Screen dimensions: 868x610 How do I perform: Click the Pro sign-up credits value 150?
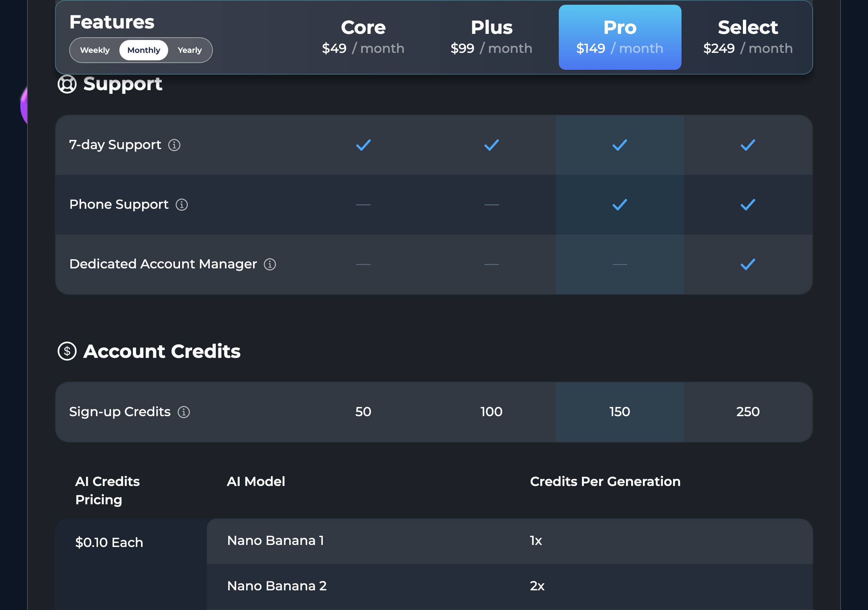[619, 412]
